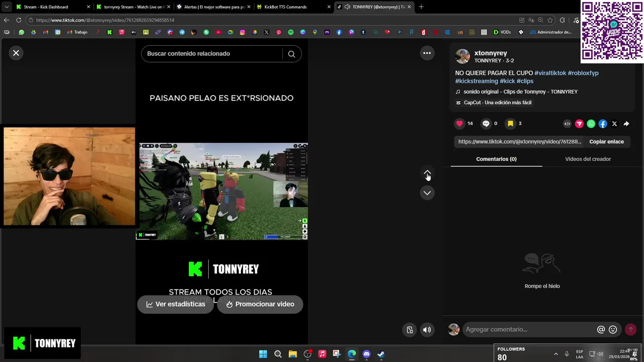
Task: Click the video to pause playback
Action: tap(222, 191)
